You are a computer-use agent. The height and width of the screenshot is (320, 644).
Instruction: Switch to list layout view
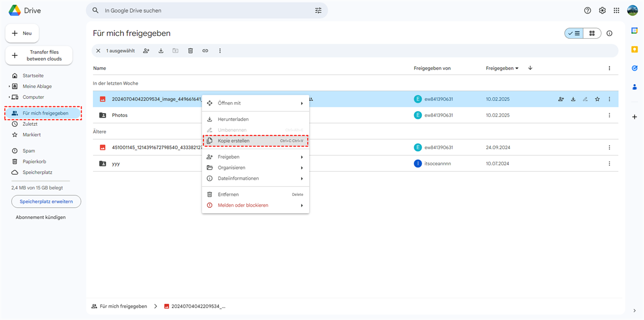pos(574,33)
